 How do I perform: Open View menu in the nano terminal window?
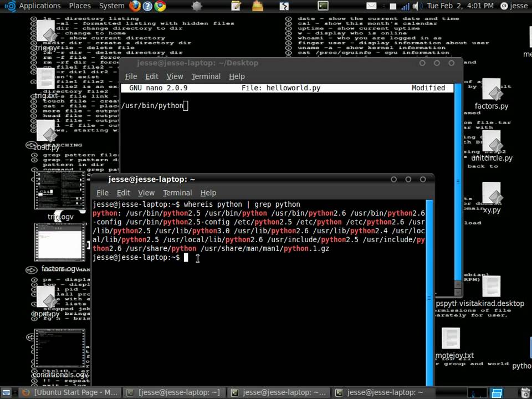[x=175, y=76]
